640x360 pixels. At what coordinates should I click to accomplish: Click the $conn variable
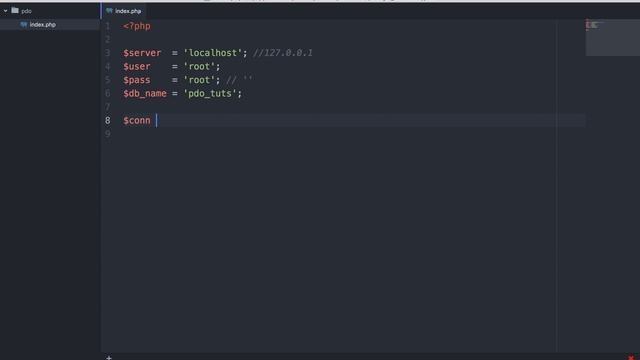[x=137, y=120]
